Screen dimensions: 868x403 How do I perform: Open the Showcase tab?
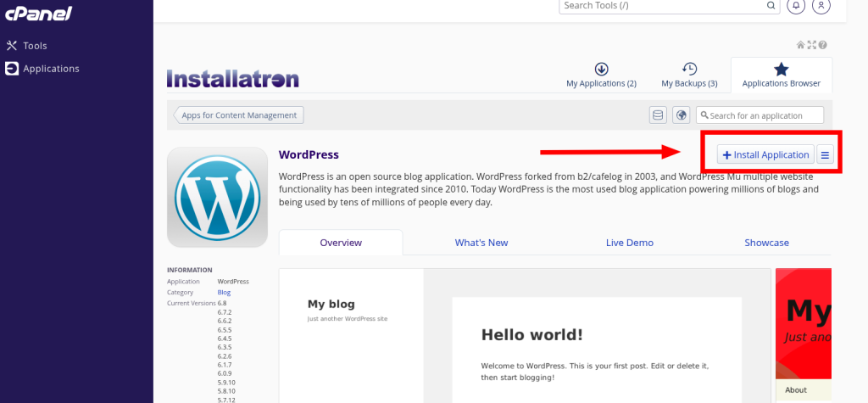[766, 243]
